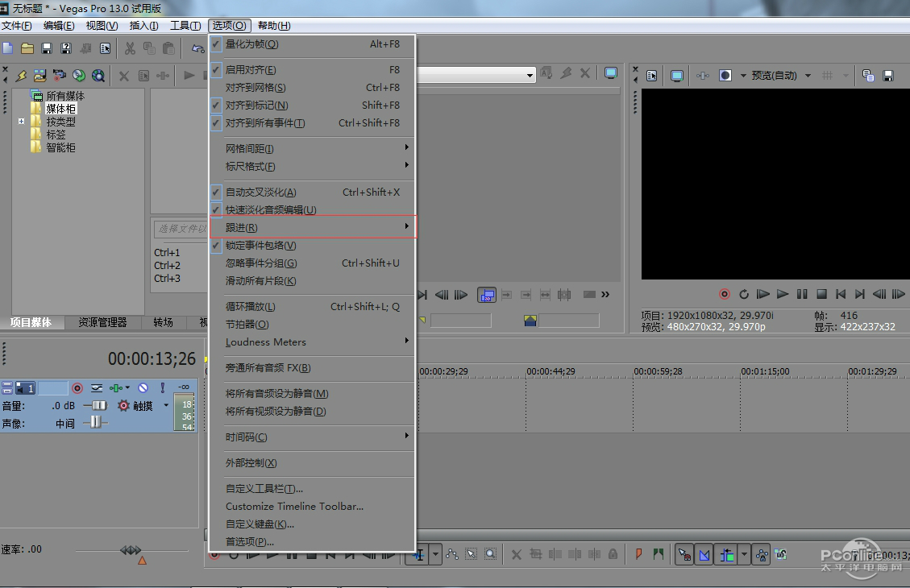Click the track mute icon
Screen dimensions: 910x588
[143, 388]
